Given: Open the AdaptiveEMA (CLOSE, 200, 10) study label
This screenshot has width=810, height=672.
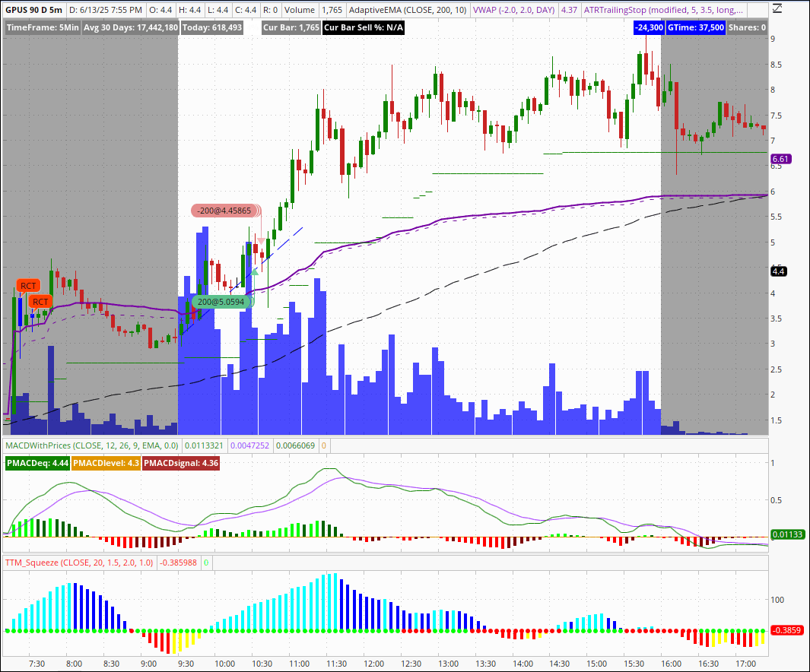Looking at the screenshot, I should coord(408,10).
